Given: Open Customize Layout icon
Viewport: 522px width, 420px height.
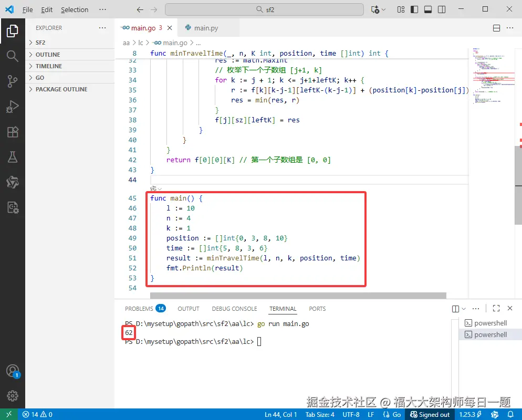Looking at the screenshot, I should [401, 9].
